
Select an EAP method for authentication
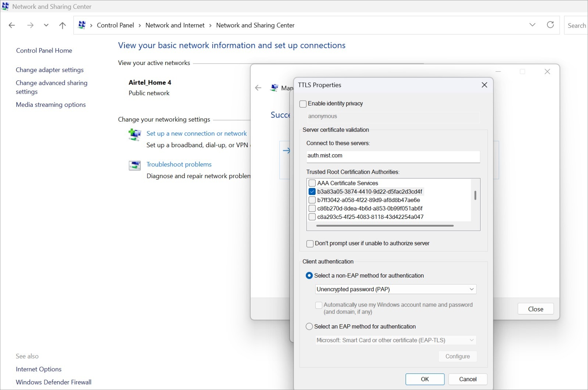pos(309,326)
